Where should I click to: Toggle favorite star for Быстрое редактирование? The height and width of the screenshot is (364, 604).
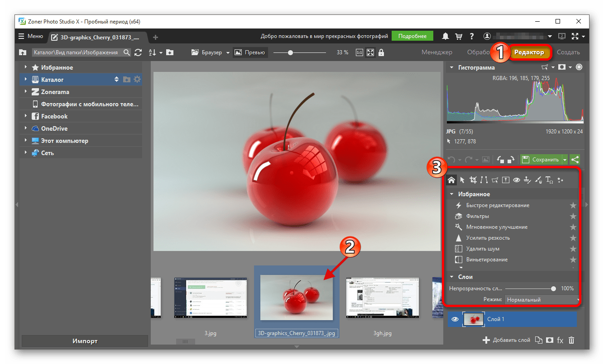click(x=573, y=205)
